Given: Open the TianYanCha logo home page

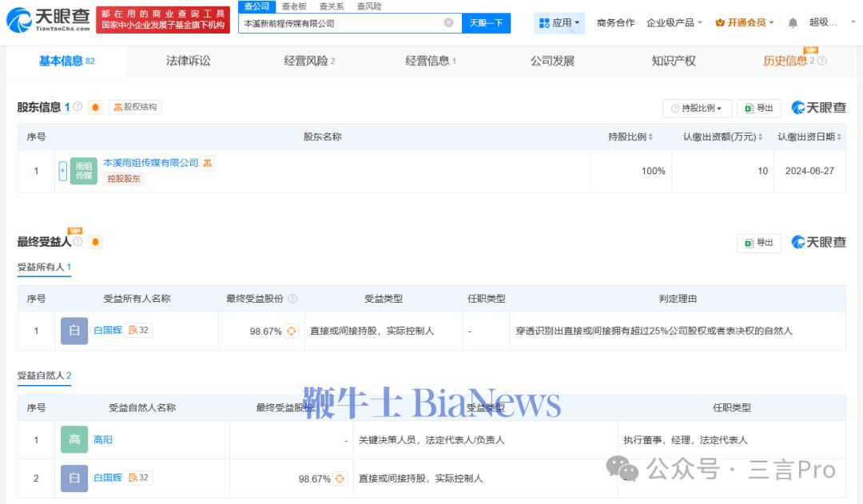Looking at the screenshot, I should point(49,20).
